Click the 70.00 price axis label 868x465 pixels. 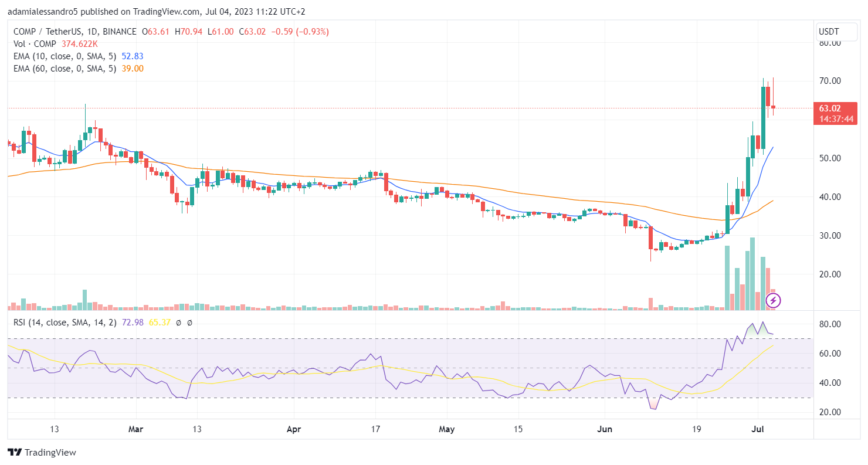830,80
